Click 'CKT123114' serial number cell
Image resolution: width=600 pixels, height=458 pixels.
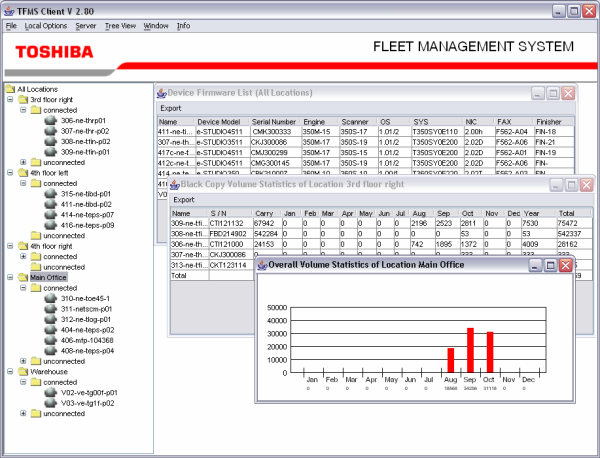230,265
